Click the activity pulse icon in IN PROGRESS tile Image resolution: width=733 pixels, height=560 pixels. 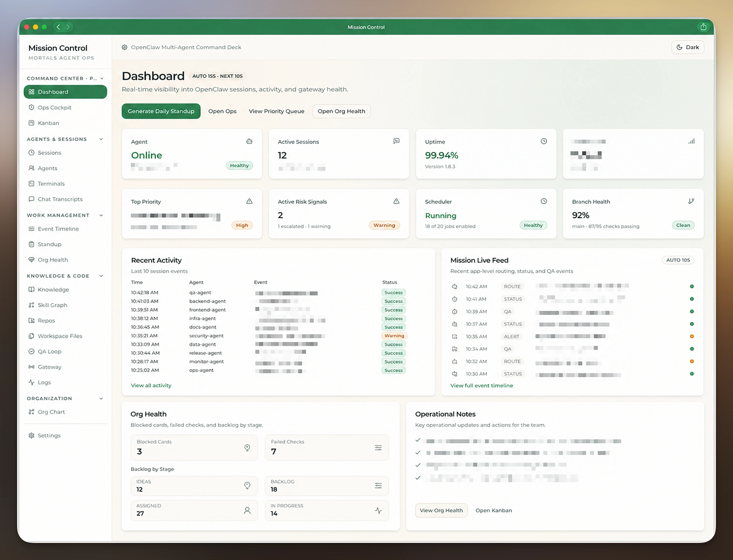coord(378,510)
